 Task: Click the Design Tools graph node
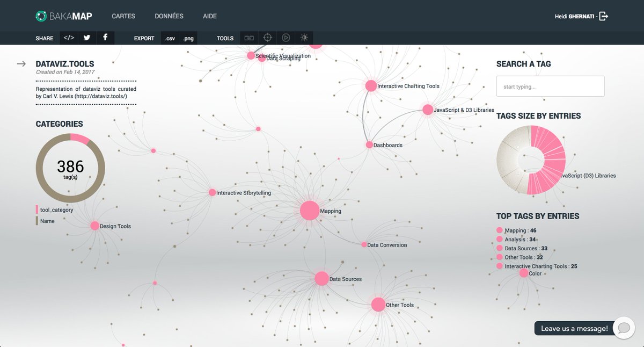(x=95, y=226)
